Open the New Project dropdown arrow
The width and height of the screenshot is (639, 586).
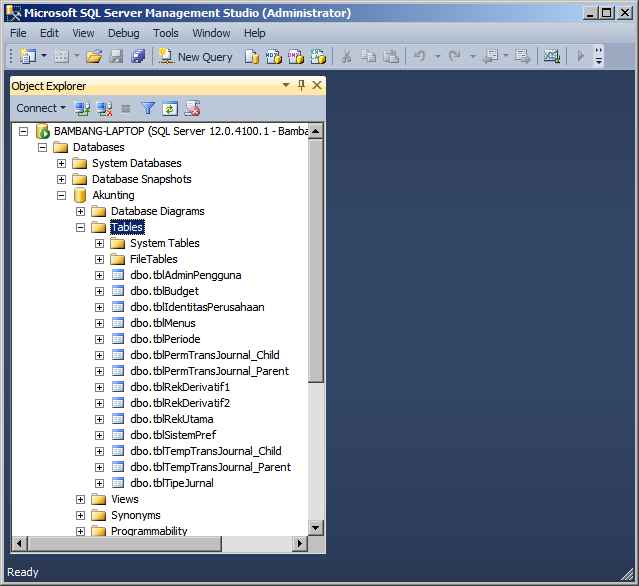pyautogui.click(x=44, y=55)
